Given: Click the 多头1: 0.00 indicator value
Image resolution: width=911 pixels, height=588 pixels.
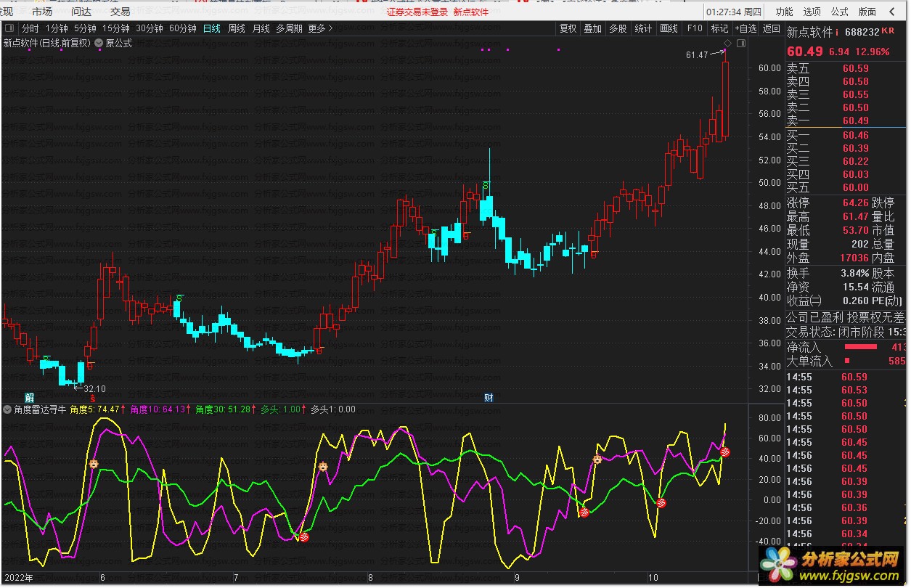Looking at the screenshot, I should click(x=332, y=409).
